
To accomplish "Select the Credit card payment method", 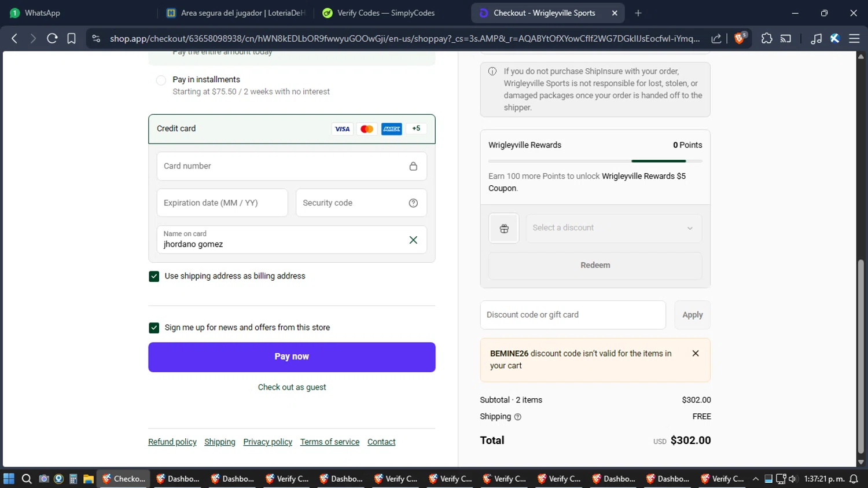I will coord(292,129).
